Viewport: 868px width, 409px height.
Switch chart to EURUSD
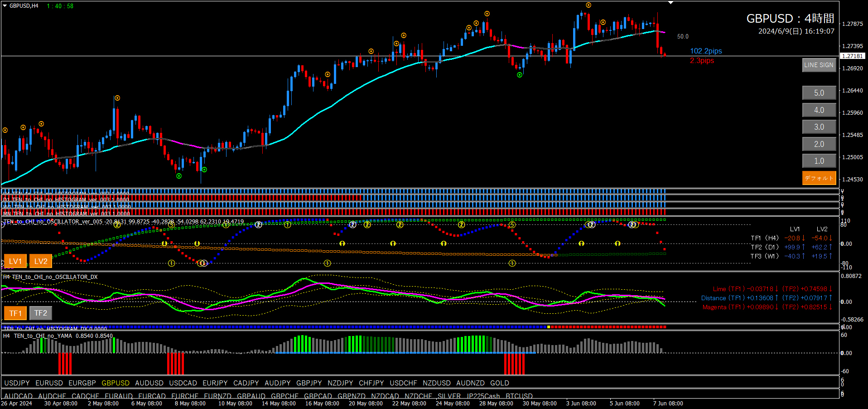[49, 383]
